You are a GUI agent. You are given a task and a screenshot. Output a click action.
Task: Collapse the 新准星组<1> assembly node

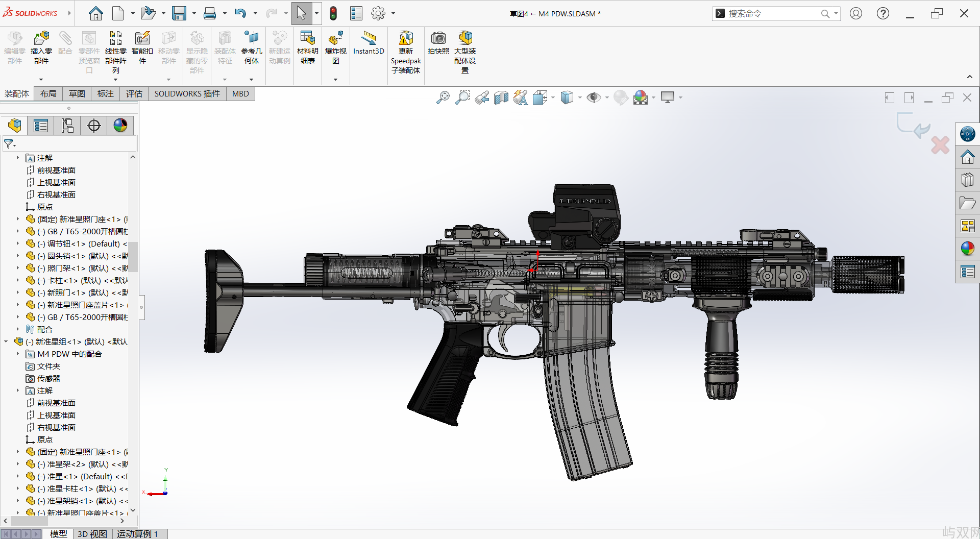pos(6,341)
